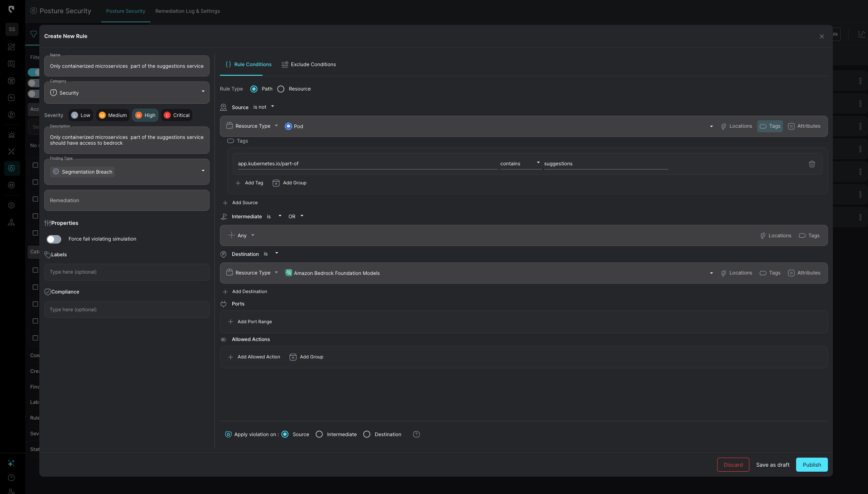Click the help icon beside Apply violation

coord(416,434)
